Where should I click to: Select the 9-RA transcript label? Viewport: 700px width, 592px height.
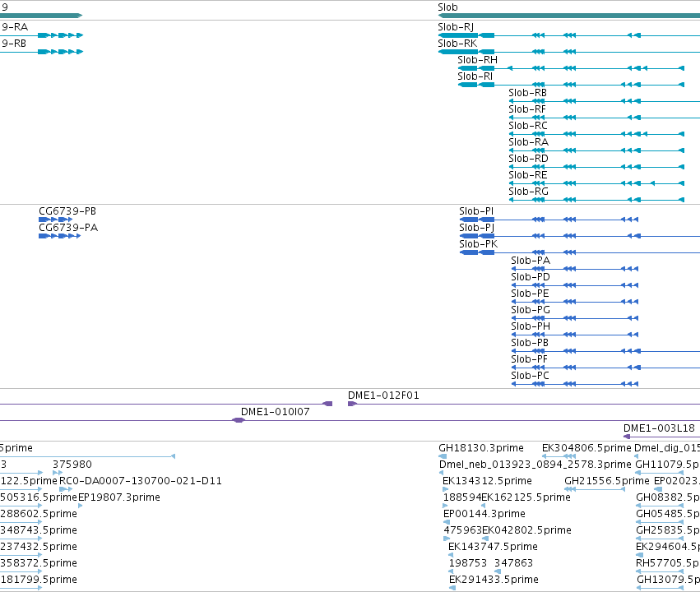15,27
